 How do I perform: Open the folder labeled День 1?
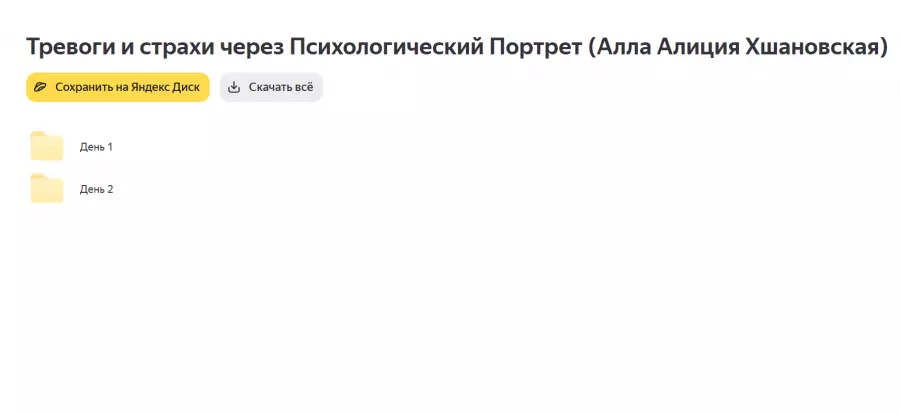point(96,147)
